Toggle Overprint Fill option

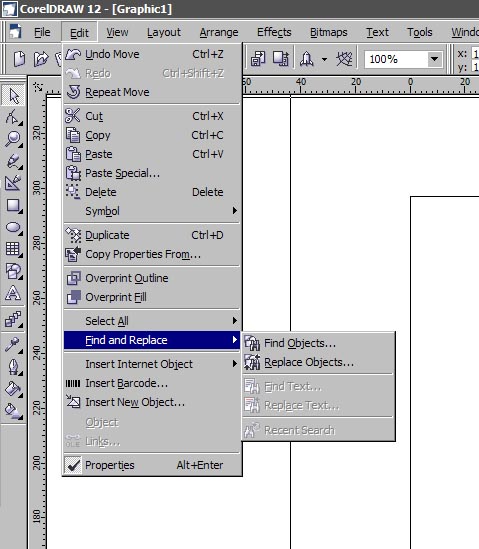pyautogui.click(x=152, y=297)
